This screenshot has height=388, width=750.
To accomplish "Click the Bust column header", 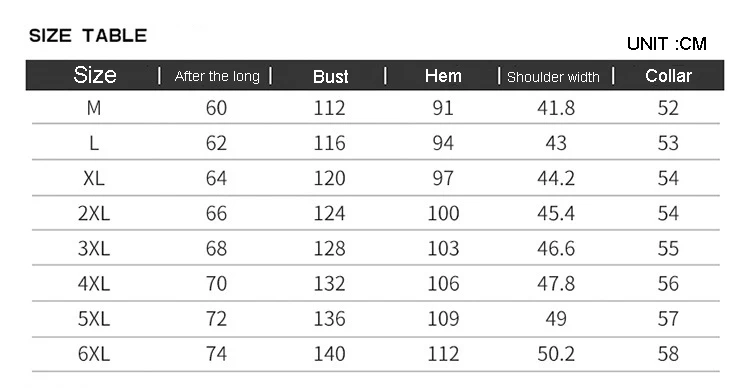I will click(x=331, y=77).
